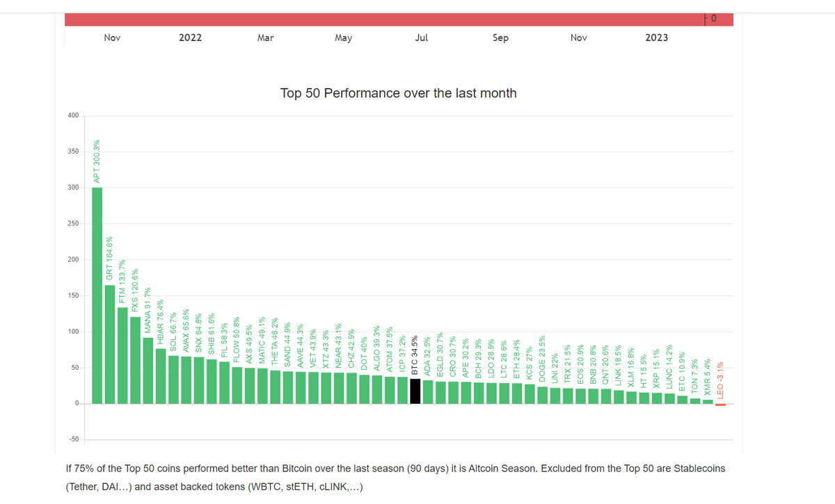Click the AVAX 65.6% bar label
Screen dimensions: 835x504
(x=186, y=330)
